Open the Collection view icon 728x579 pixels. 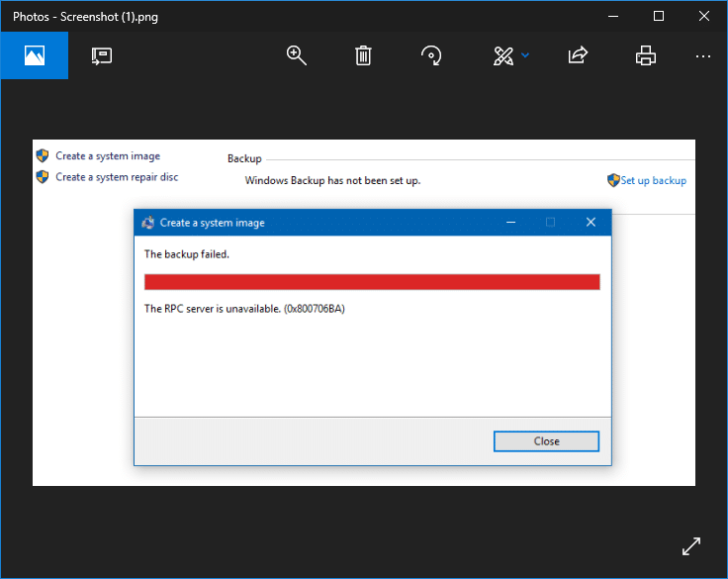pos(35,55)
